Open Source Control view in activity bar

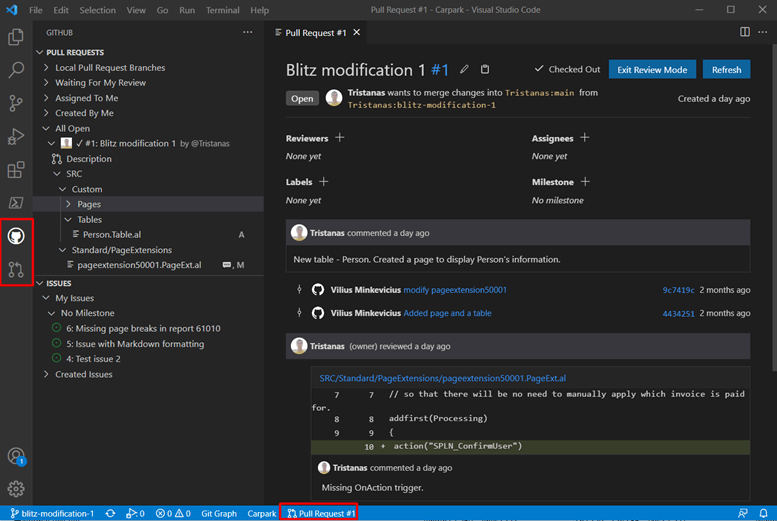[x=16, y=103]
